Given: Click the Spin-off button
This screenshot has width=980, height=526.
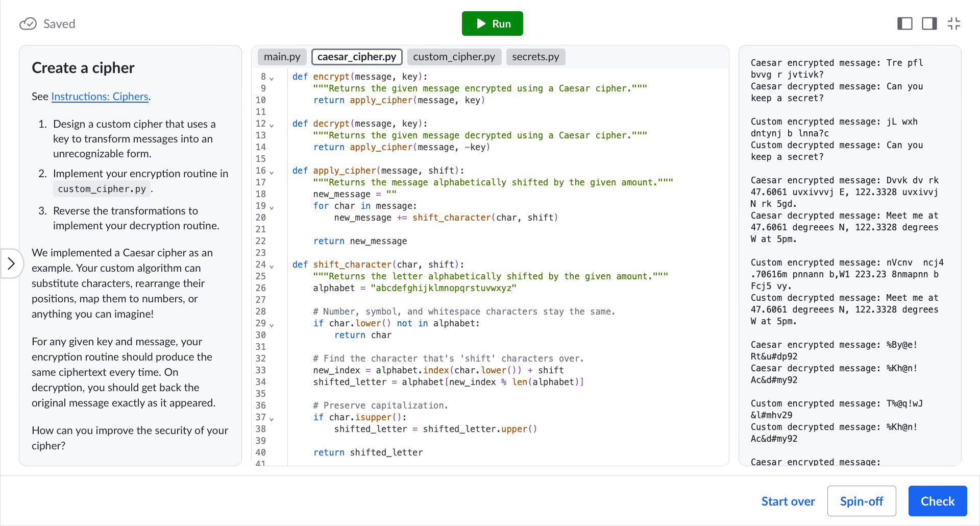Looking at the screenshot, I should pos(862,501).
